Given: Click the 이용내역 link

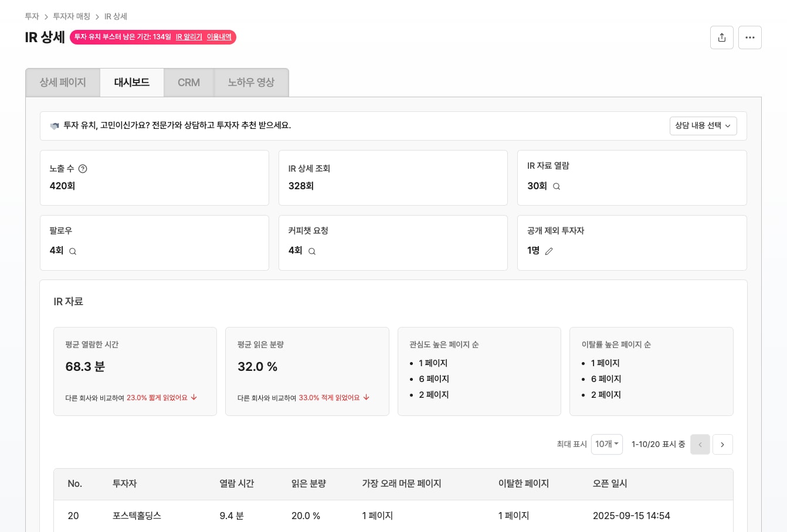Looking at the screenshot, I should [219, 37].
